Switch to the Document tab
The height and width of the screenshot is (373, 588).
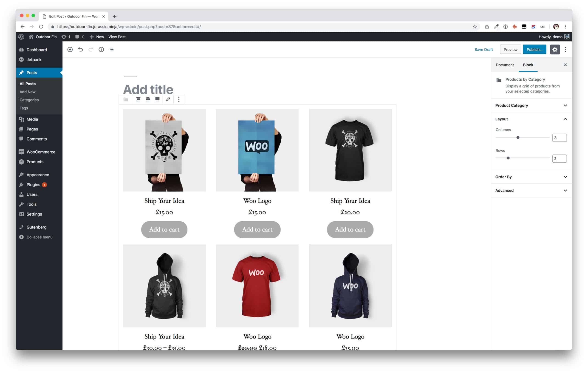505,65
